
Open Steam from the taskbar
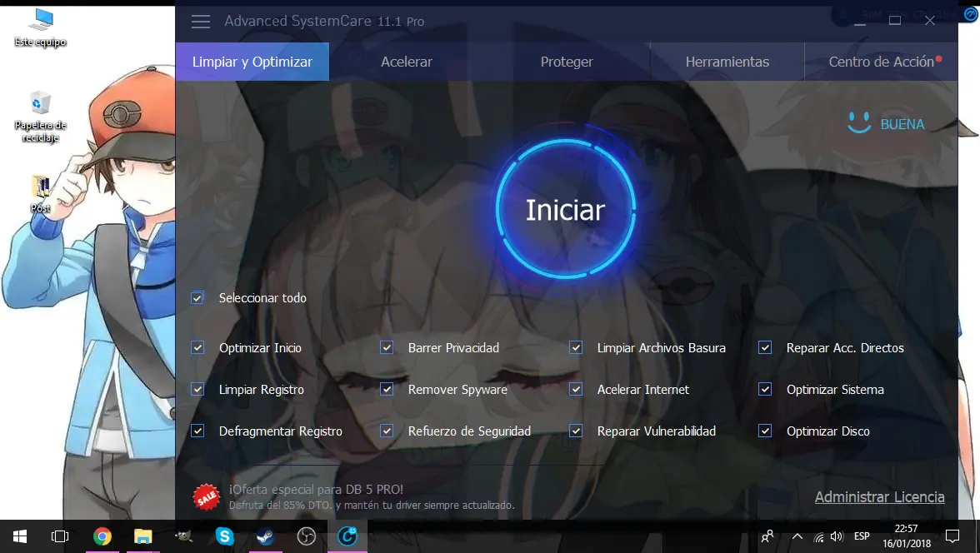click(x=266, y=536)
